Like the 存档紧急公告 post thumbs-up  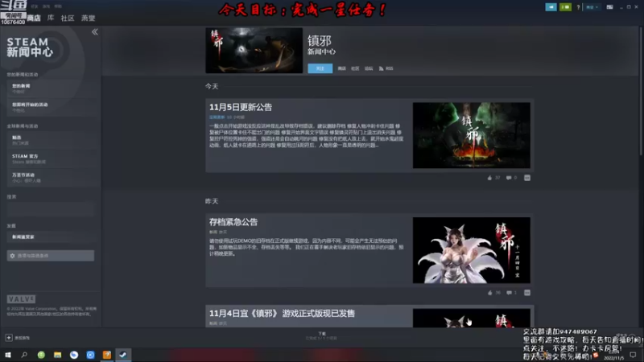pos(489,293)
